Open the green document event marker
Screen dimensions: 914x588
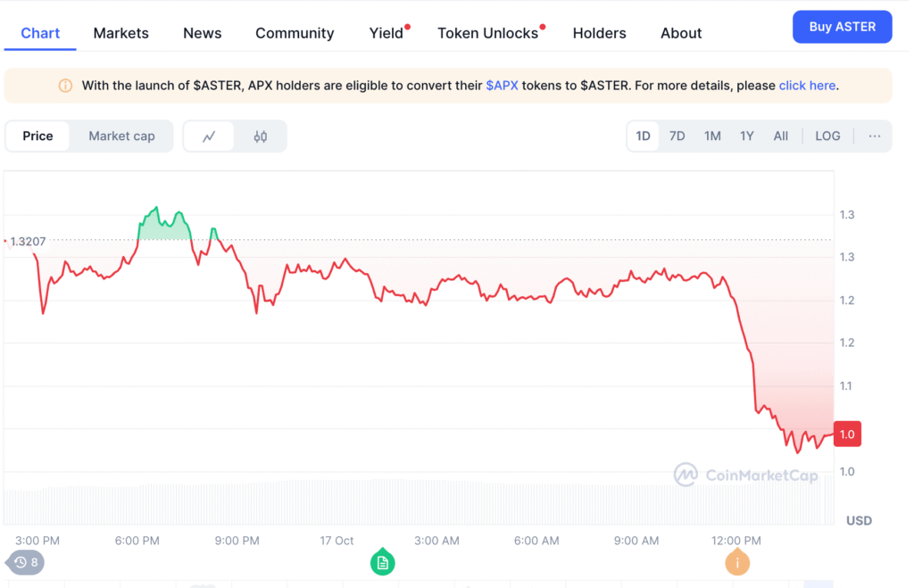382,562
